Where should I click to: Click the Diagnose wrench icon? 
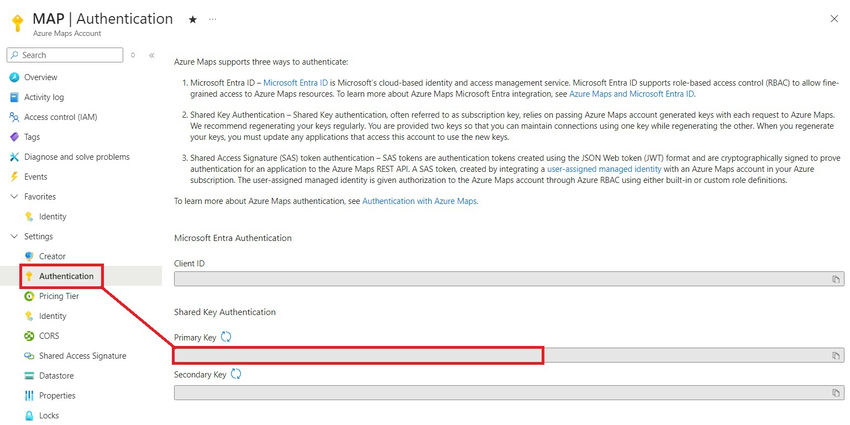click(15, 157)
